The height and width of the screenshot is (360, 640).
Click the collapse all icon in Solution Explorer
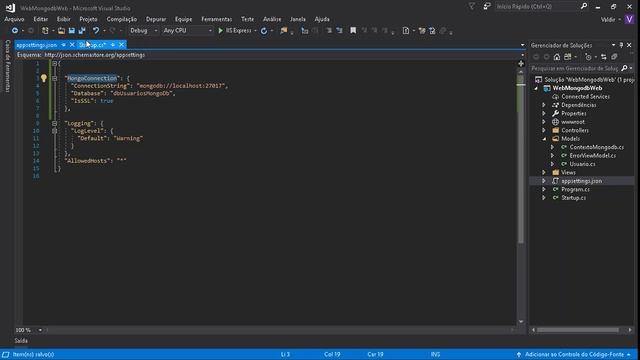pyautogui.click(x=614, y=57)
